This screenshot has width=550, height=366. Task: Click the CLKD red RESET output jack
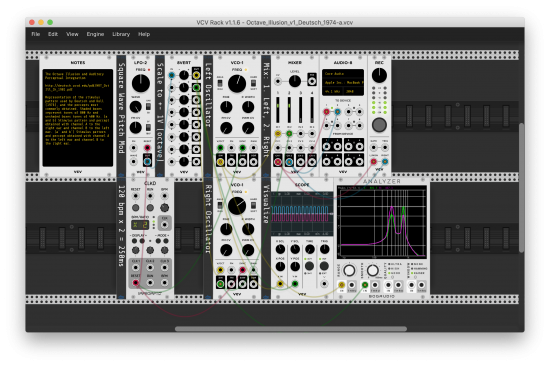point(135,282)
